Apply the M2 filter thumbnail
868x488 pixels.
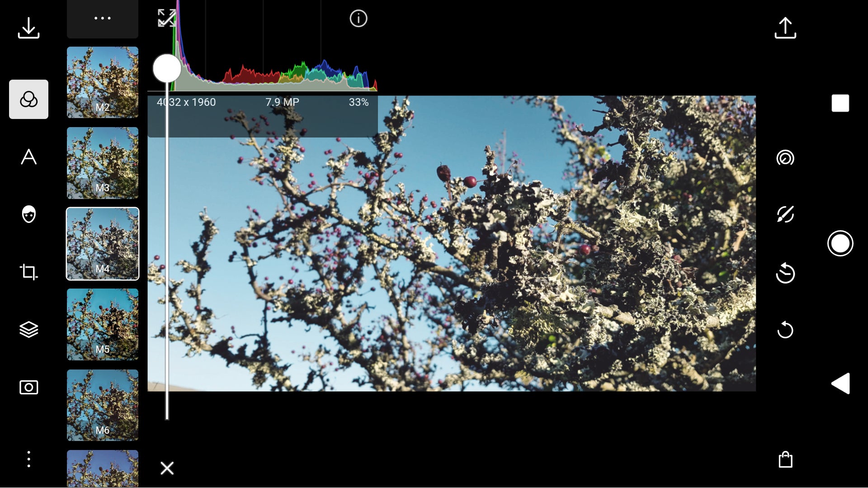103,82
